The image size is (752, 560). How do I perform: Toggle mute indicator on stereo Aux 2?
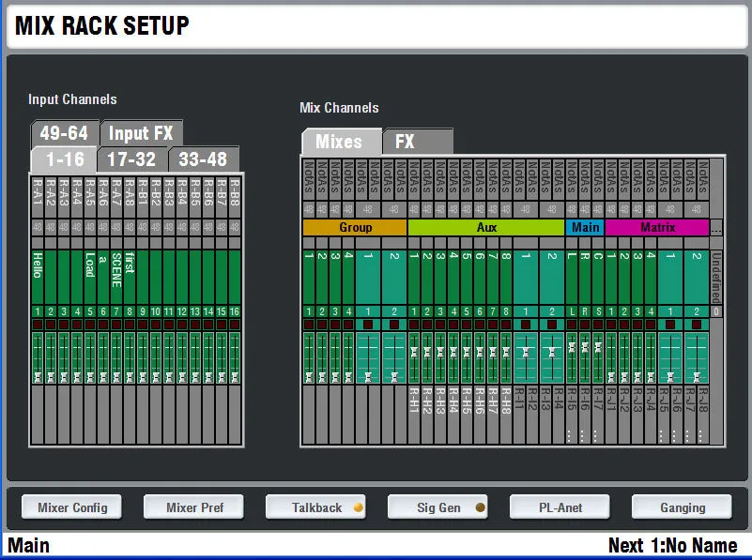click(x=551, y=325)
